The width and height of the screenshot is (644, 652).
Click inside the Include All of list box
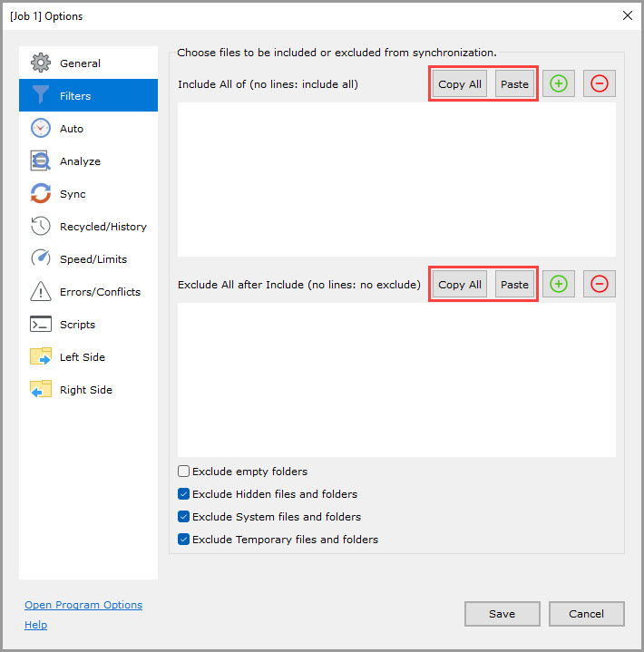click(396, 180)
